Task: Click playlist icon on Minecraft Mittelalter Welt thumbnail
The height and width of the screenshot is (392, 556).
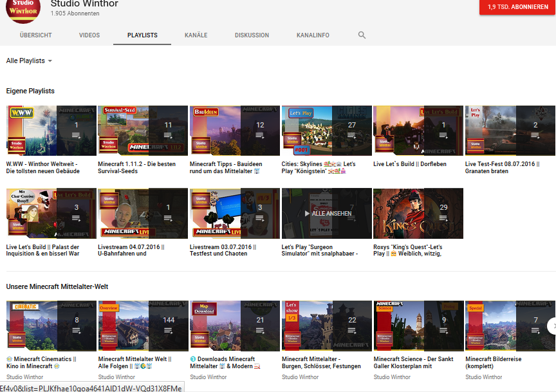Action: tap(168, 330)
